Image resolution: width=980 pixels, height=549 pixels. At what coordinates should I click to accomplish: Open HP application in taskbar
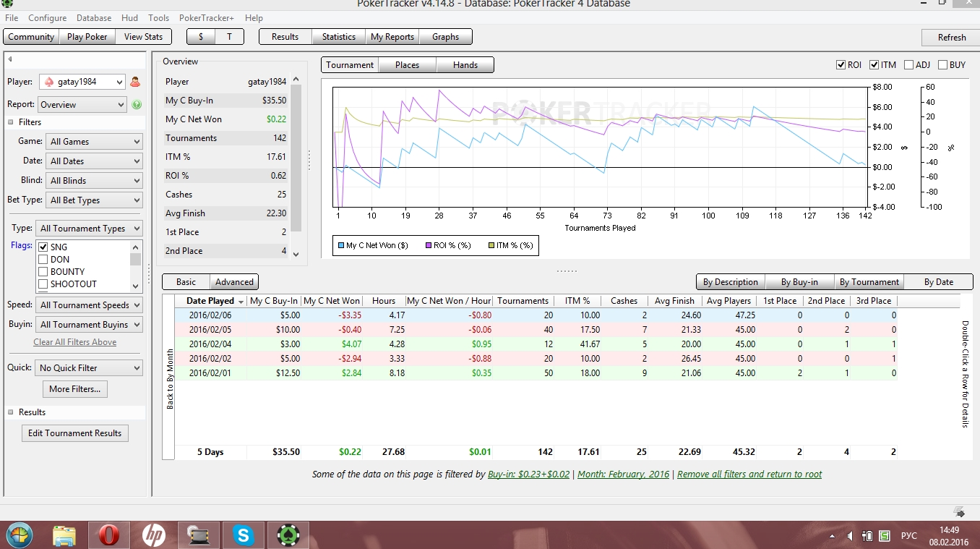(153, 536)
